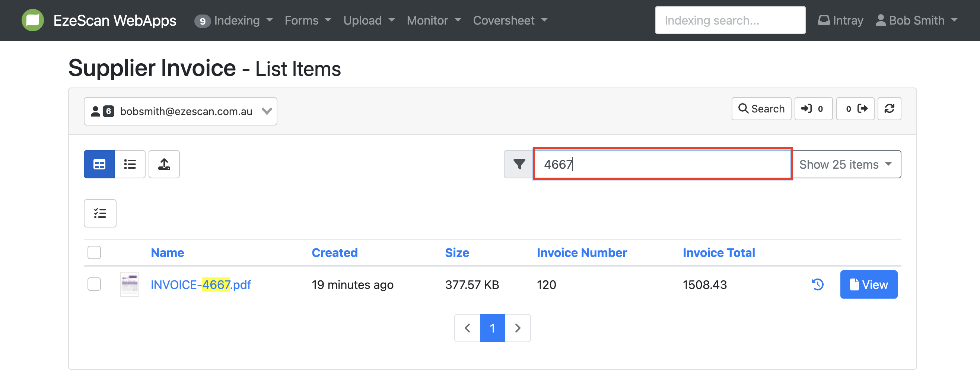This screenshot has height=385, width=980.
Task: Toggle the select-all checkbox in header
Action: (94, 252)
